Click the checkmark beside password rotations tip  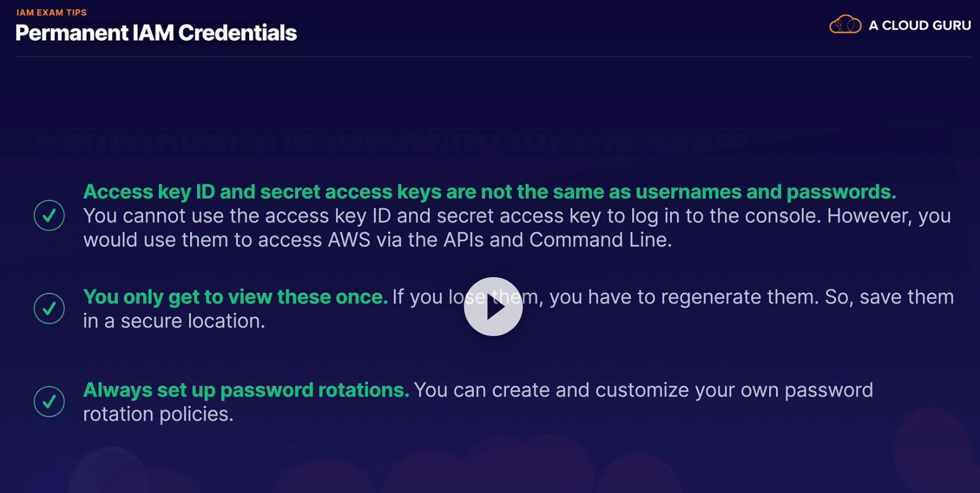(x=49, y=401)
